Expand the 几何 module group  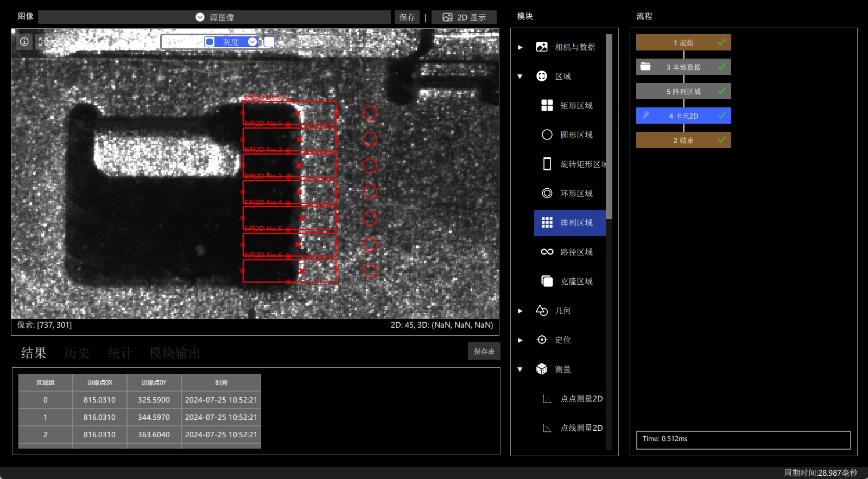[x=520, y=311]
